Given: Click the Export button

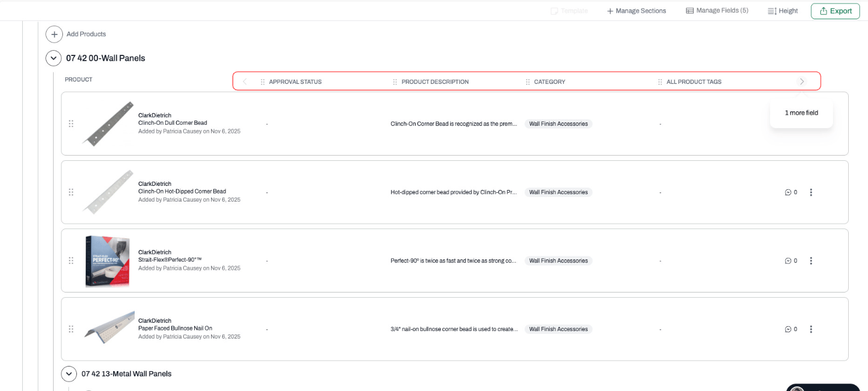Looking at the screenshot, I should point(835,11).
